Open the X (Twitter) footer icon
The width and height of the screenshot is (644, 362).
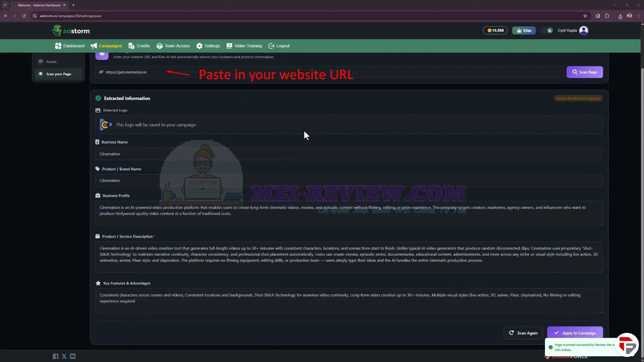[64, 356]
